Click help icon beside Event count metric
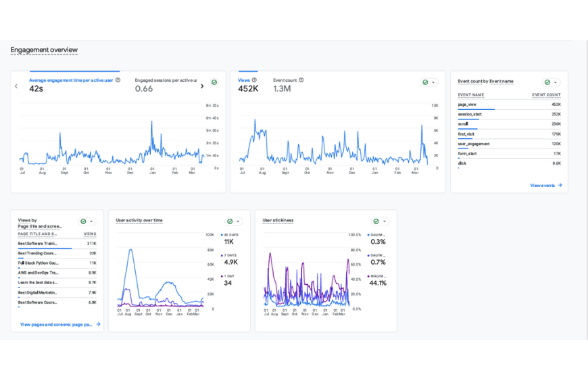This screenshot has height=378, width=588. pos(301,80)
